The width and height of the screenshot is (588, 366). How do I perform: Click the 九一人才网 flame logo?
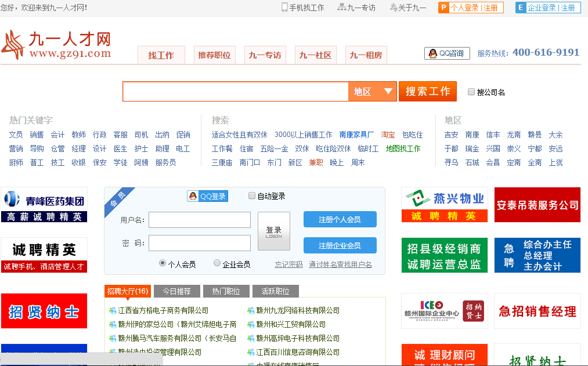(12, 45)
